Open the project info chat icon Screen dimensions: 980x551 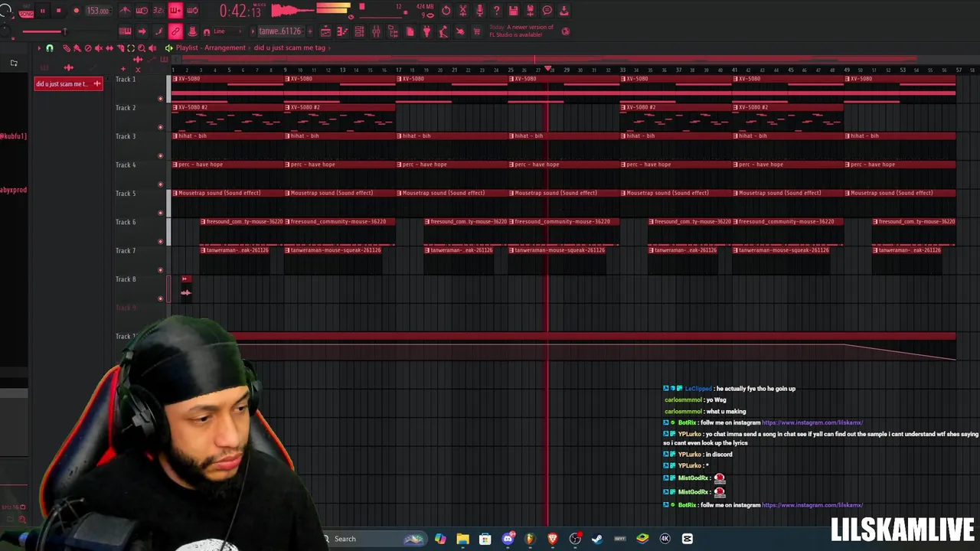pos(547,11)
